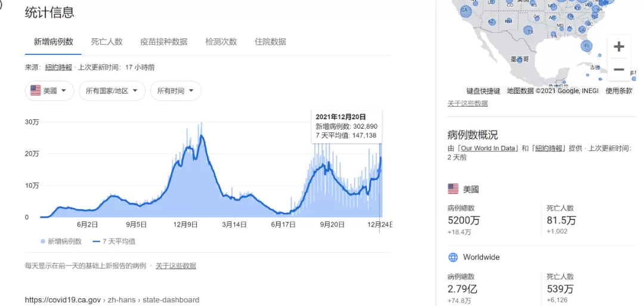The image size is (644, 306).
Task: Click the Worldwide 539万 deaths value
Action: (560, 289)
